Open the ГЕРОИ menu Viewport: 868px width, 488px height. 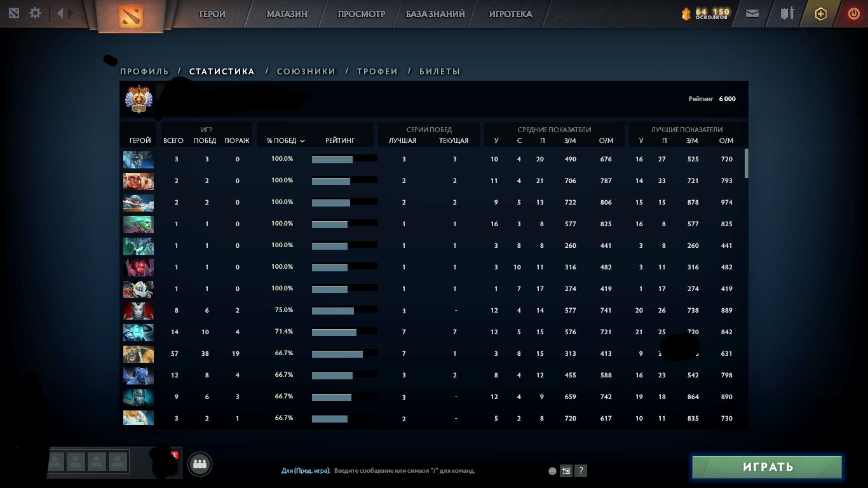(x=212, y=14)
